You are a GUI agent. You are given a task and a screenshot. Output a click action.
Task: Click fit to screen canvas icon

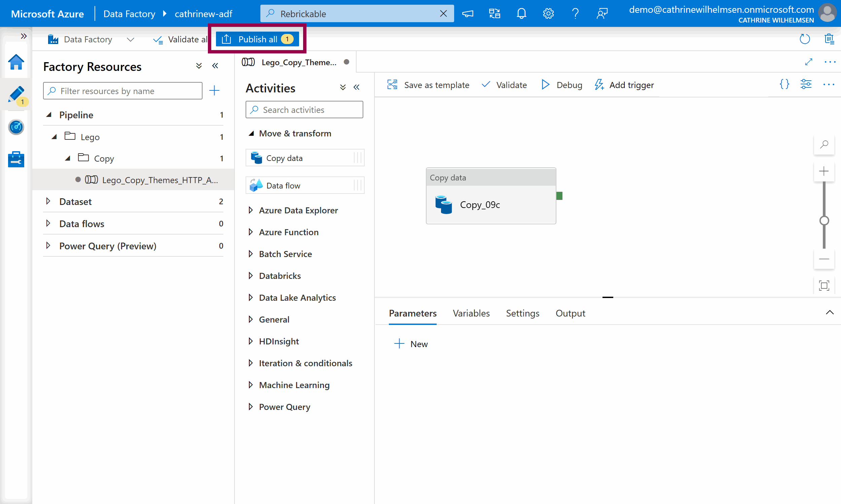coord(824,285)
